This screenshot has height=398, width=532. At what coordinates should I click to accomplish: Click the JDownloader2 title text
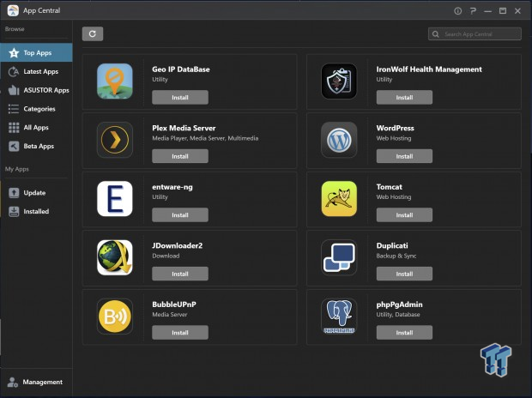[x=177, y=245]
